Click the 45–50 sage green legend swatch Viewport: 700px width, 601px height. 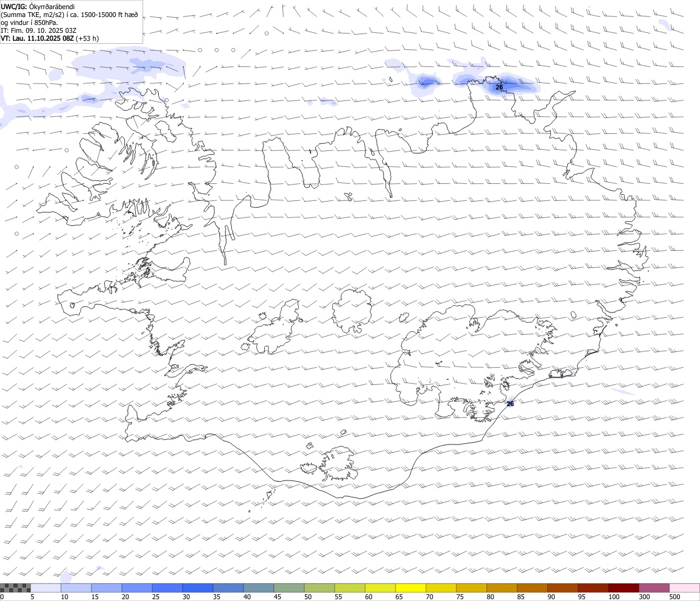point(289,588)
